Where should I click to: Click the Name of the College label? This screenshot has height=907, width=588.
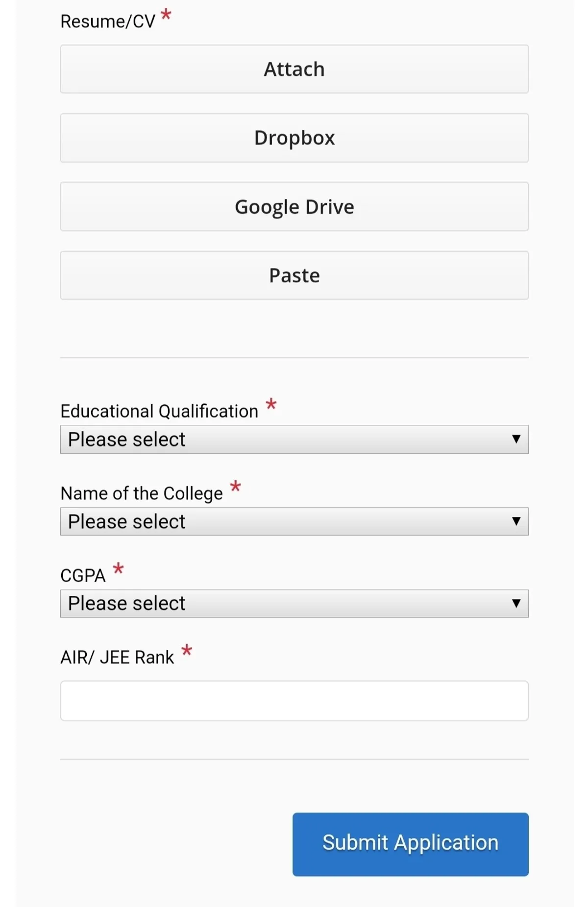(141, 493)
